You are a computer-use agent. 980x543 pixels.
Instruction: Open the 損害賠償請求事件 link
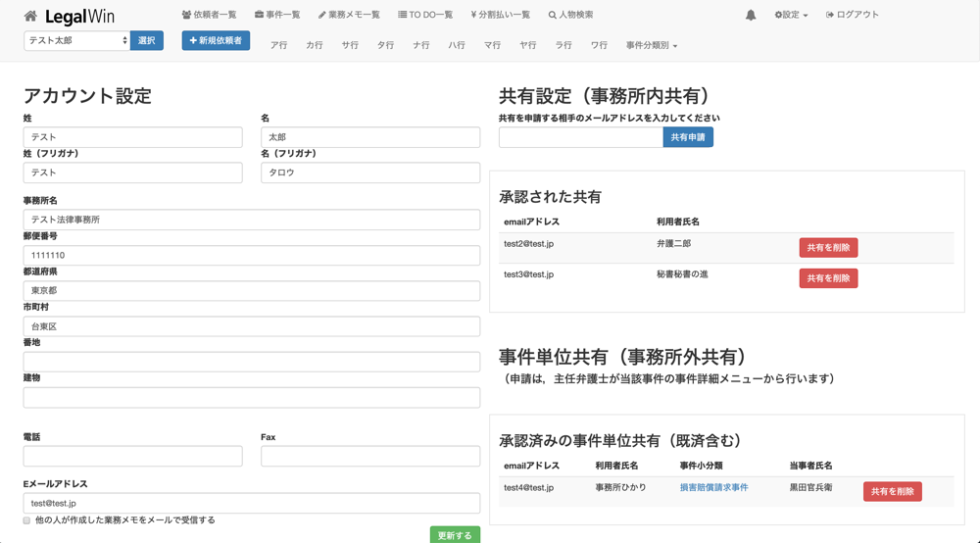pos(713,487)
